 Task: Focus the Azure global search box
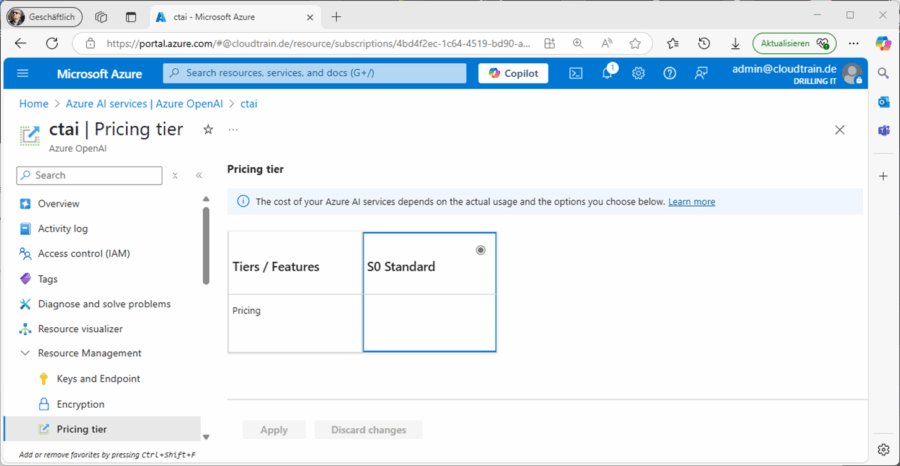315,73
